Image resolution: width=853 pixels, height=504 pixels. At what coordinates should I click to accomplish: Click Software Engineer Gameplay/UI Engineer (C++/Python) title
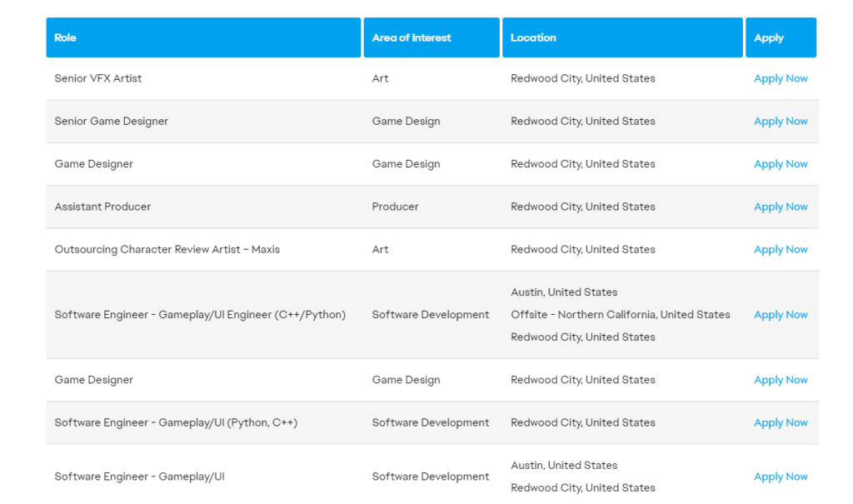(x=200, y=315)
